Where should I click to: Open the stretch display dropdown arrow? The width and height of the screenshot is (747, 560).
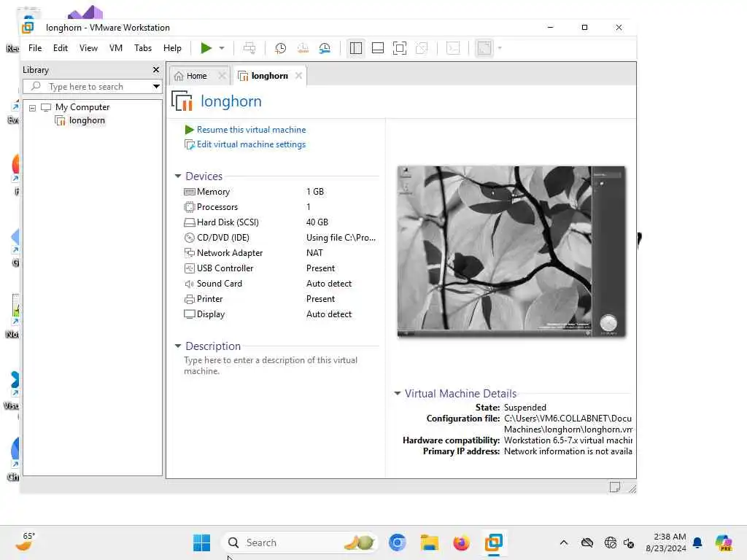click(500, 48)
